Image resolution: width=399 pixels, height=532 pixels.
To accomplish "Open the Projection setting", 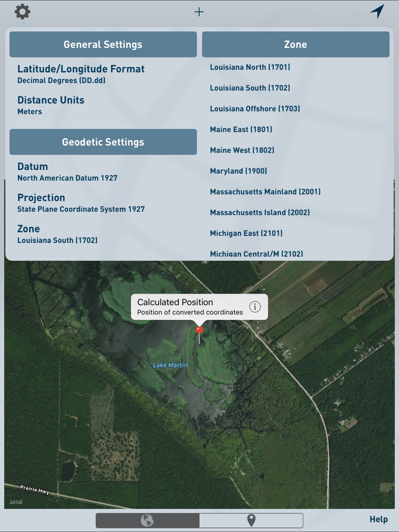I will pyautogui.click(x=103, y=203).
